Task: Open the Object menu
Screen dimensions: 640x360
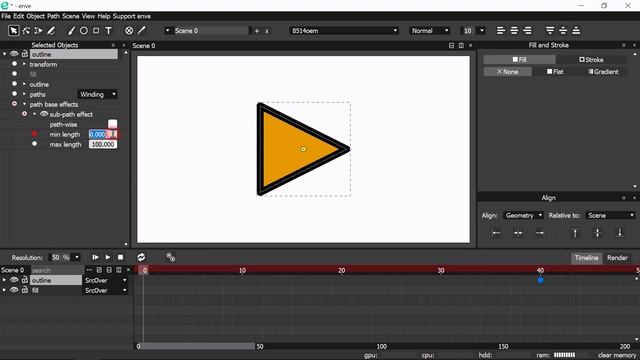Action: tap(36, 16)
